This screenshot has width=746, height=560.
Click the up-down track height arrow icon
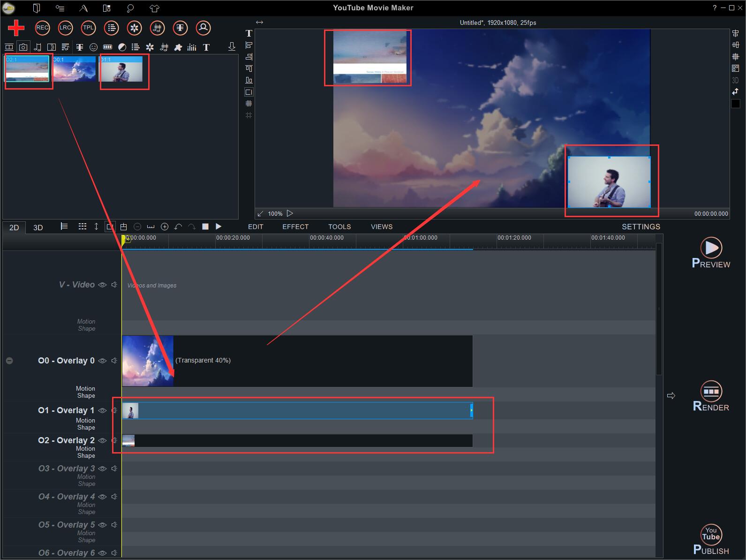click(x=96, y=227)
